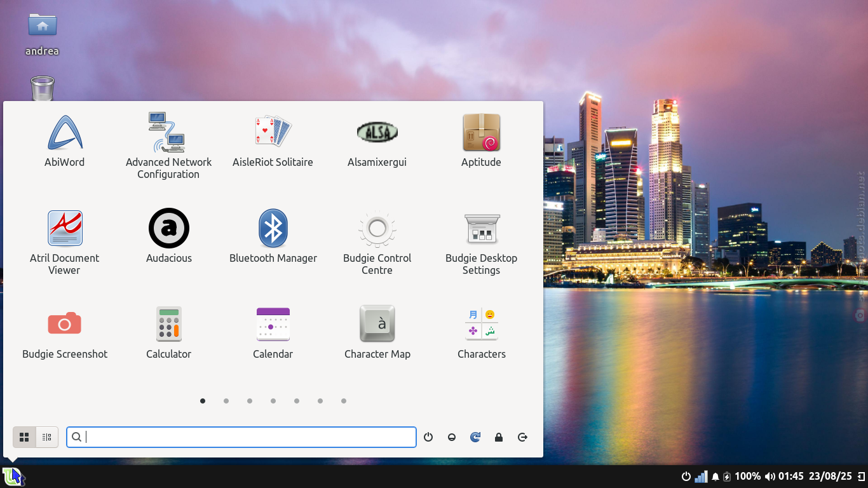This screenshot has height=488, width=868.
Task: Click the search magnifier icon
Action: point(76,437)
